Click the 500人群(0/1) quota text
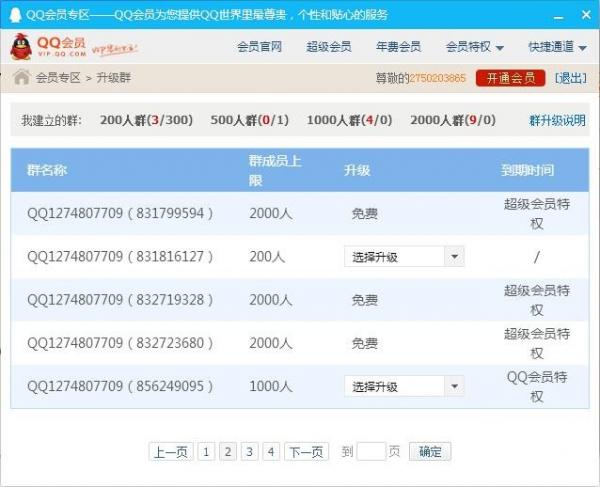Screen dimensions: 600x487 (249, 120)
